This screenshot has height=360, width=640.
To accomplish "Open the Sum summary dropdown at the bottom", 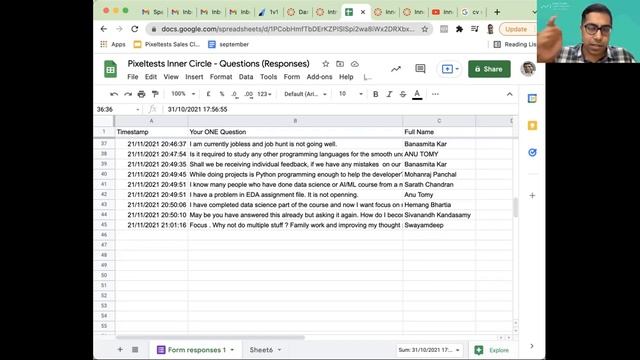I will pos(429,350).
